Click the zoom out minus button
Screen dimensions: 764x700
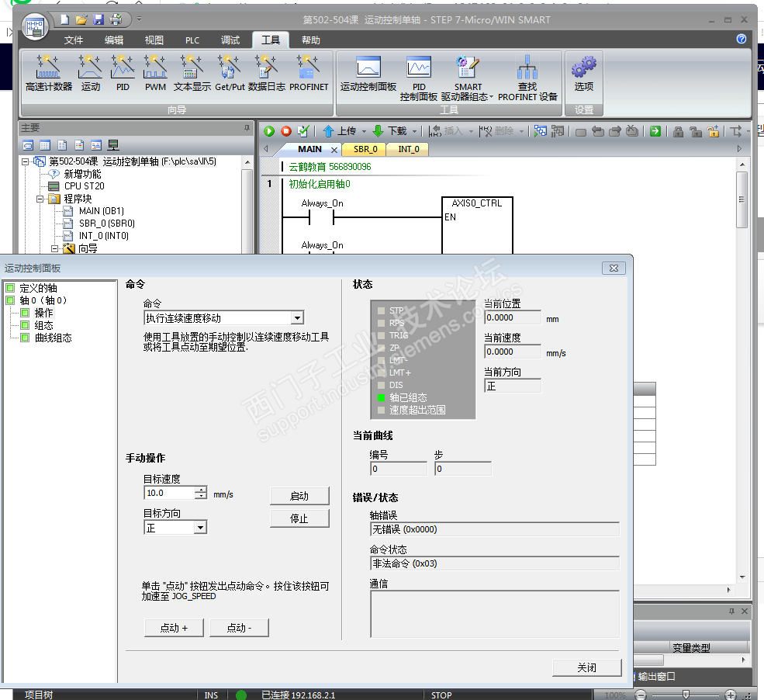[x=641, y=695]
